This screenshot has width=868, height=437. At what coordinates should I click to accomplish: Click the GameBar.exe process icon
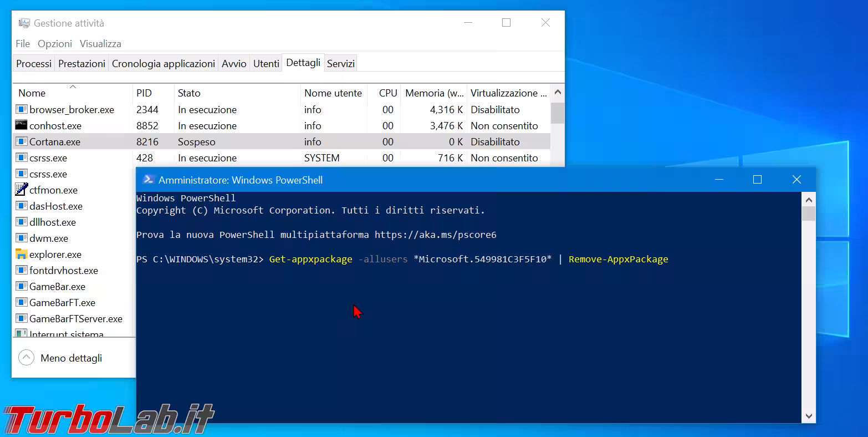click(x=21, y=287)
